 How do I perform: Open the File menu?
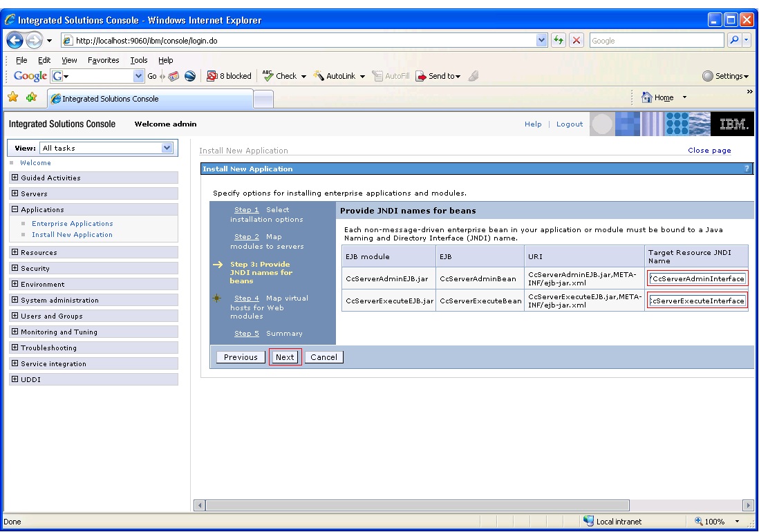tap(21, 60)
